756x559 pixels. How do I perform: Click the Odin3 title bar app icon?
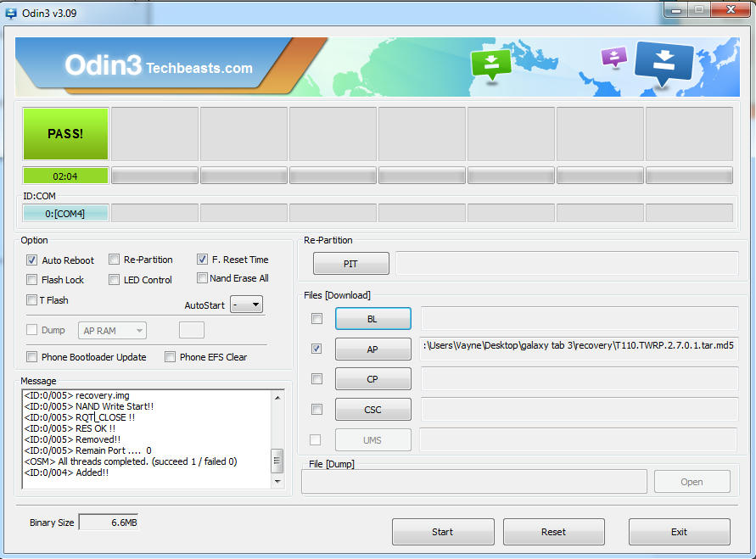pyautogui.click(x=11, y=13)
